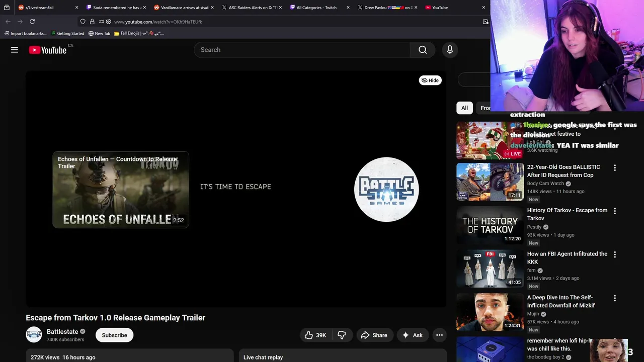Like the video with thumbs up
644x362 pixels.
pyautogui.click(x=315, y=335)
